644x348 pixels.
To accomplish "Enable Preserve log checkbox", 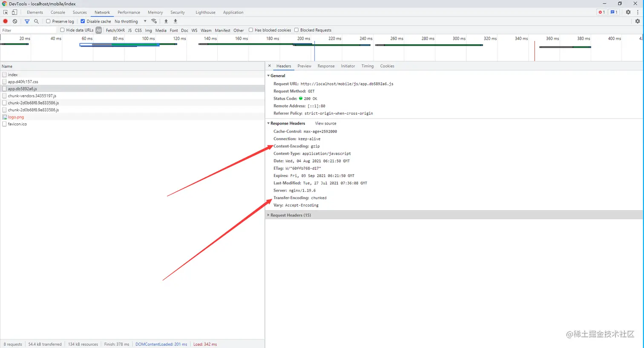I will (x=48, y=21).
